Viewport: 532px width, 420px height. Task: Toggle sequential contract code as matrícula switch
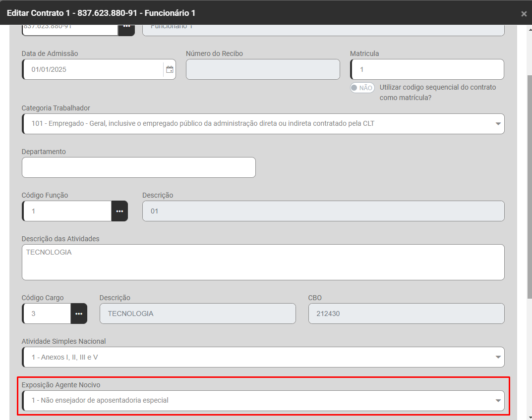point(362,88)
